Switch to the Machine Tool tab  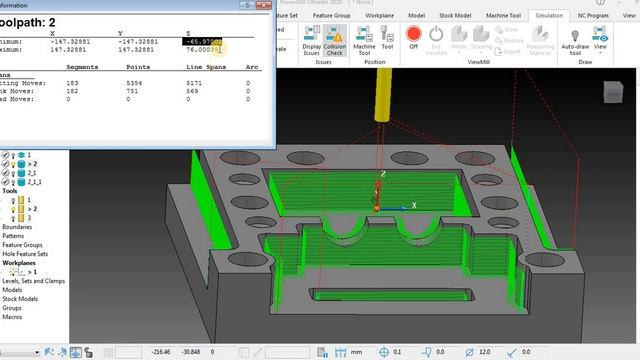(x=503, y=16)
